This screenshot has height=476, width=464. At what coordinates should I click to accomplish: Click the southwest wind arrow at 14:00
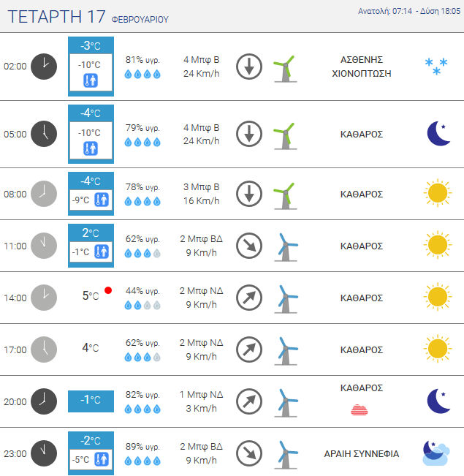(x=249, y=298)
